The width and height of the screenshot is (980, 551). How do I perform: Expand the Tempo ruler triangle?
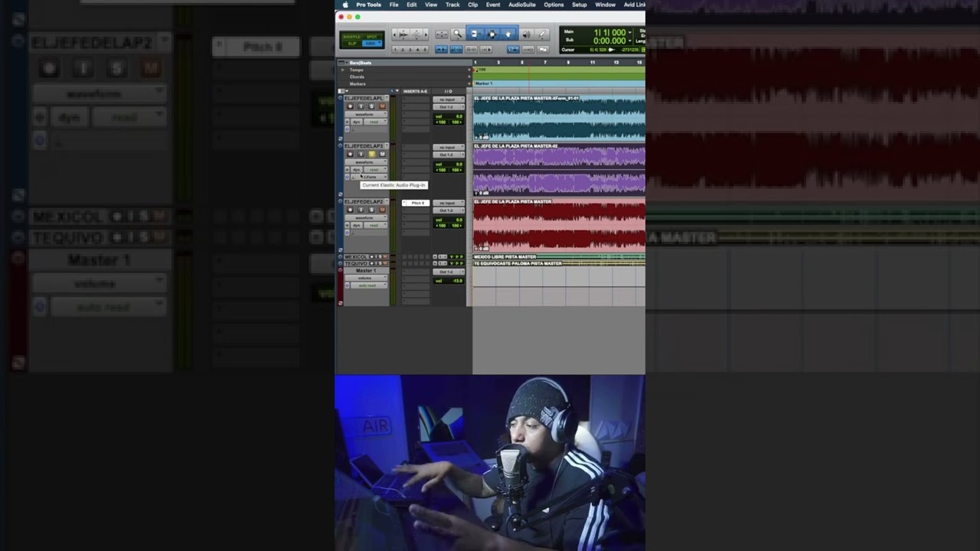point(343,70)
